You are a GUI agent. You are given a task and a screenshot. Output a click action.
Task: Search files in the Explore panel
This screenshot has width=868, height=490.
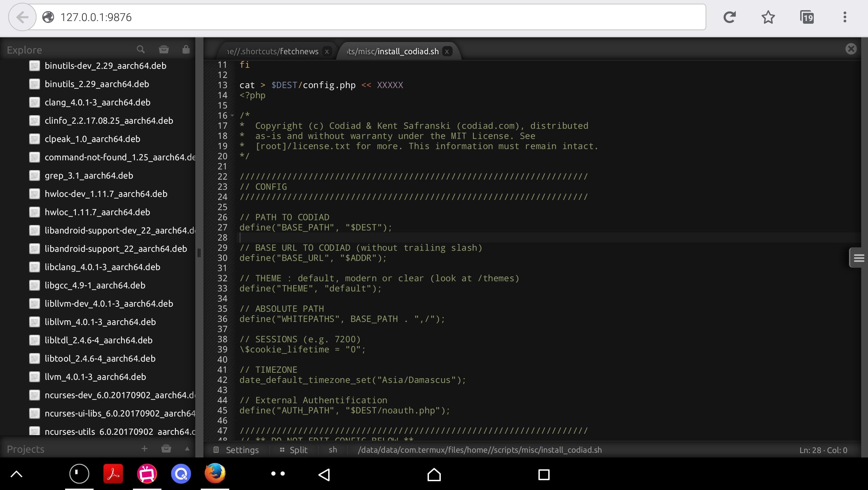click(140, 49)
